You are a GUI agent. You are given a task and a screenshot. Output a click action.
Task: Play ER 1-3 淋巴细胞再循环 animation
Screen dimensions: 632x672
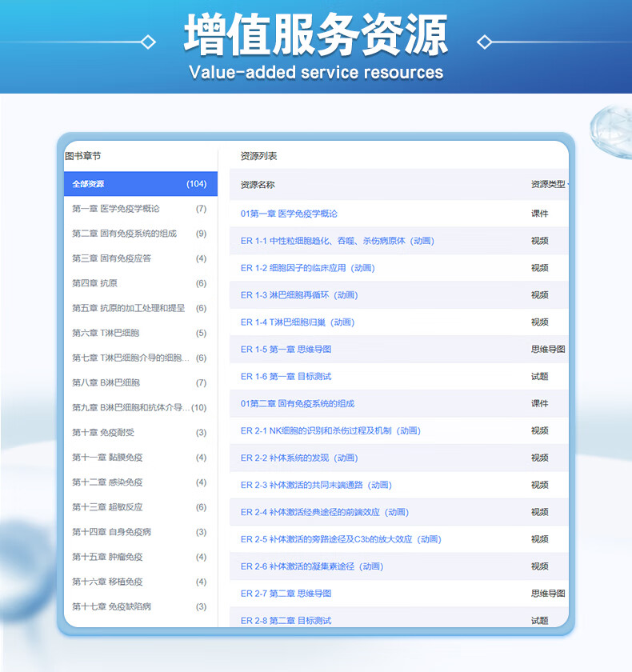(x=298, y=295)
